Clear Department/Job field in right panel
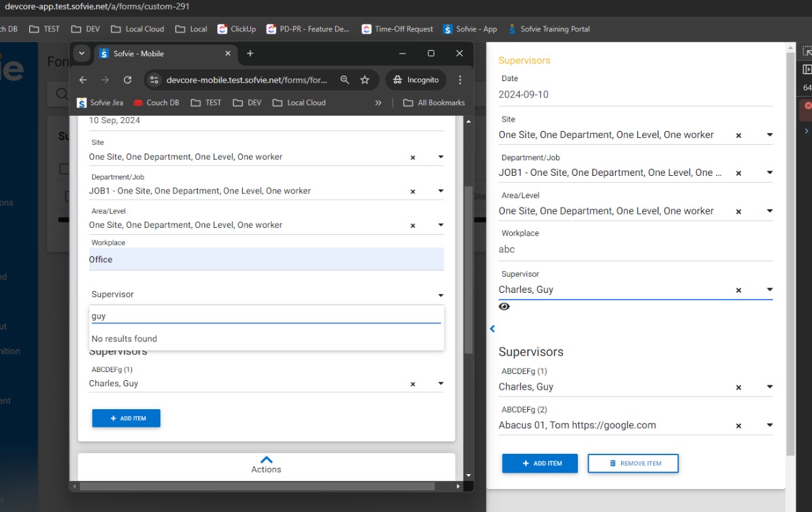 [x=738, y=174]
